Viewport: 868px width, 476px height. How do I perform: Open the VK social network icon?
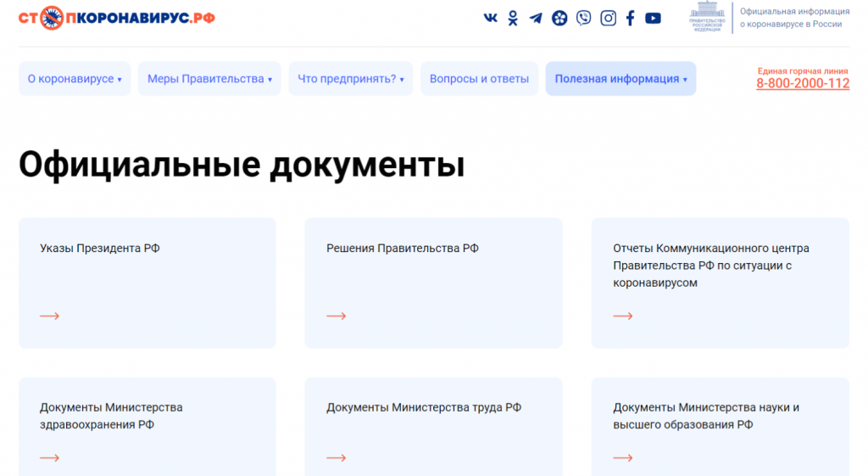(490, 18)
